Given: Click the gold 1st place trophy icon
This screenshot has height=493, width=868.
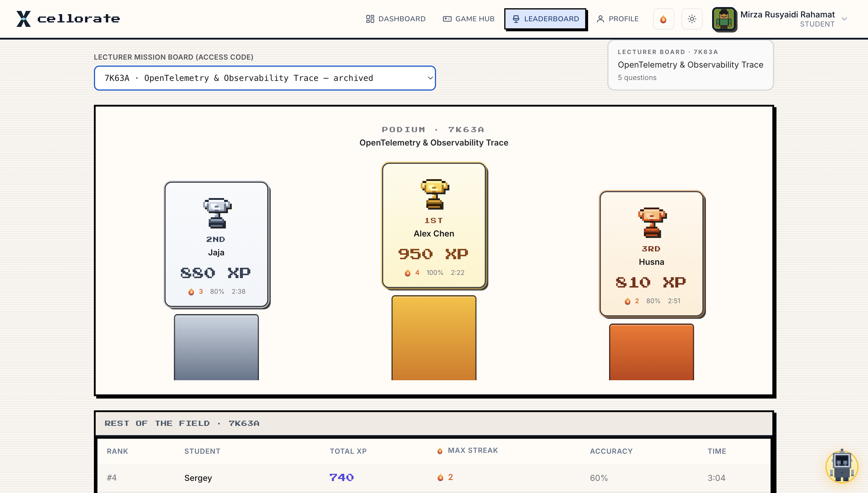Looking at the screenshot, I should pyautogui.click(x=434, y=194).
